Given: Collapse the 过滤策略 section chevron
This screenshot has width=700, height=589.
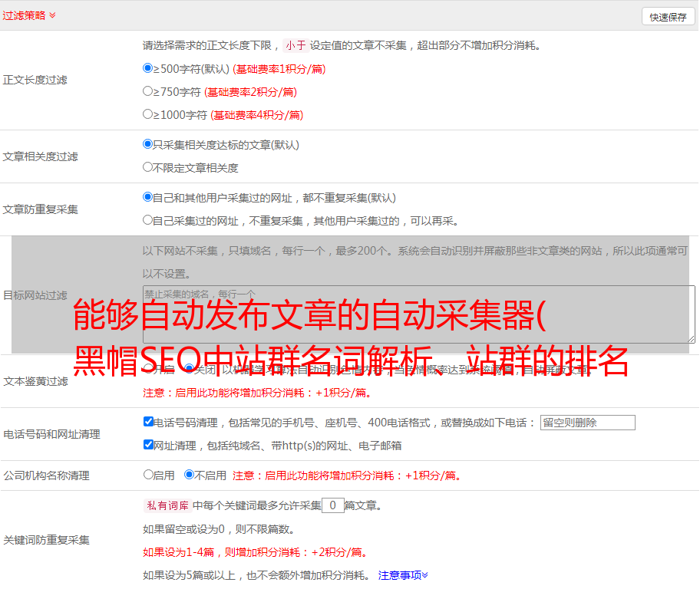Looking at the screenshot, I should pyautogui.click(x=52, y=15).
